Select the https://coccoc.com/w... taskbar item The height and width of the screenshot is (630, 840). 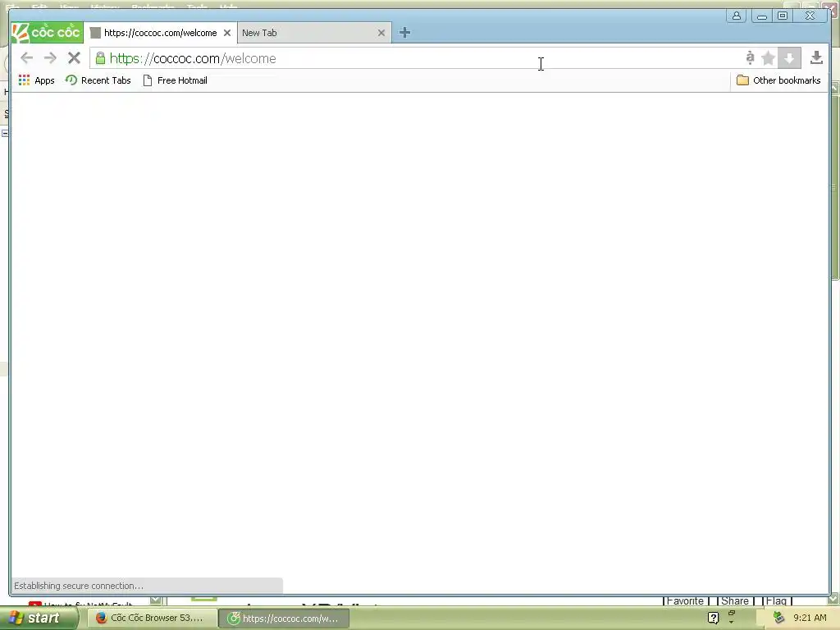point(285,619)
